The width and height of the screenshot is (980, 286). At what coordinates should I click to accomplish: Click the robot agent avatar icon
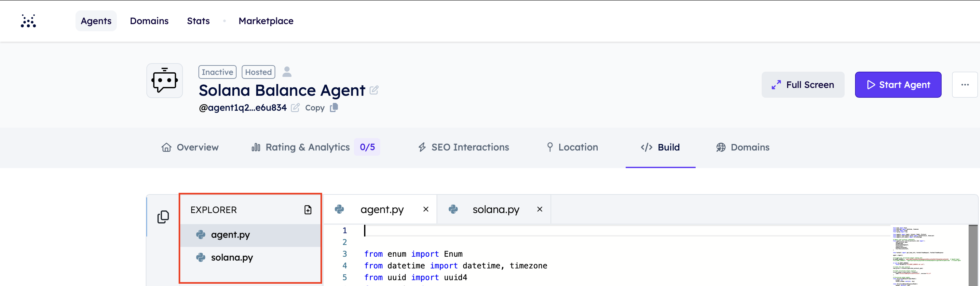164,81
